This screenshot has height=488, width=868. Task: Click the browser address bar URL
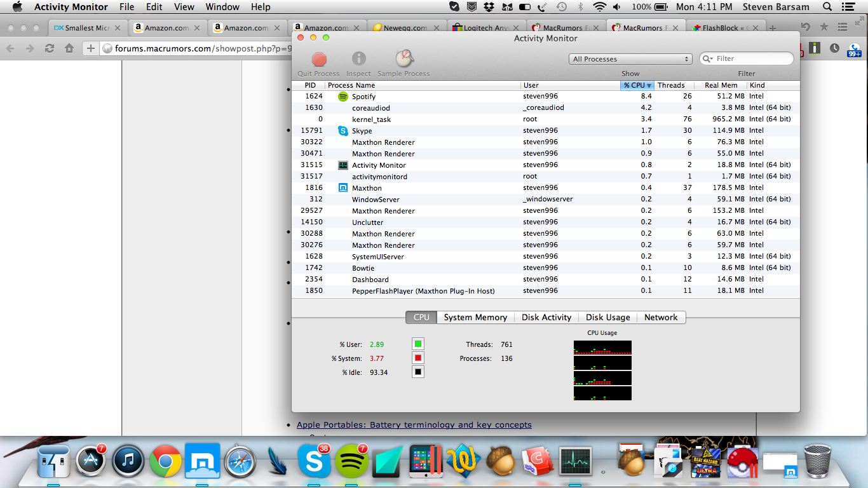tap(203, 48)
